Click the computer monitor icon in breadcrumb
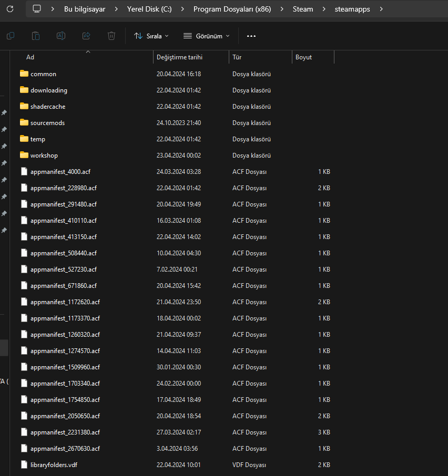The height and width of the screenshot is (476, 448). tap(37, 9)
